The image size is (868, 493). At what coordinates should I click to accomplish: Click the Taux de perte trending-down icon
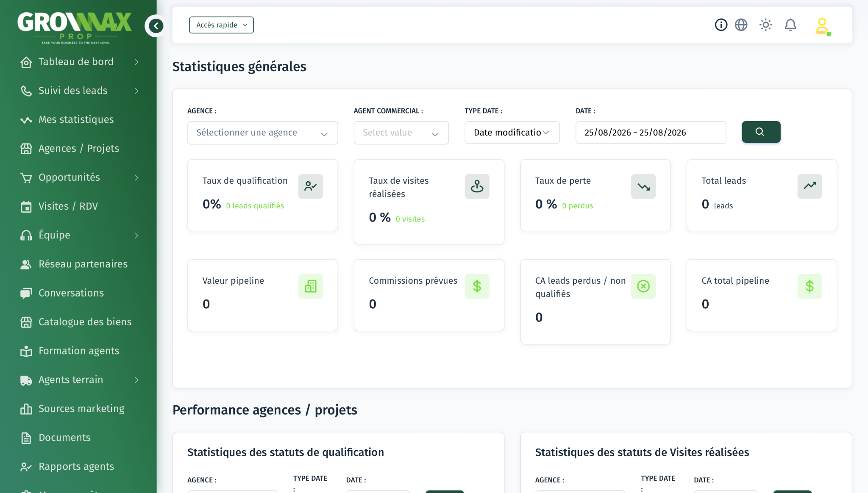coord(643,186)
